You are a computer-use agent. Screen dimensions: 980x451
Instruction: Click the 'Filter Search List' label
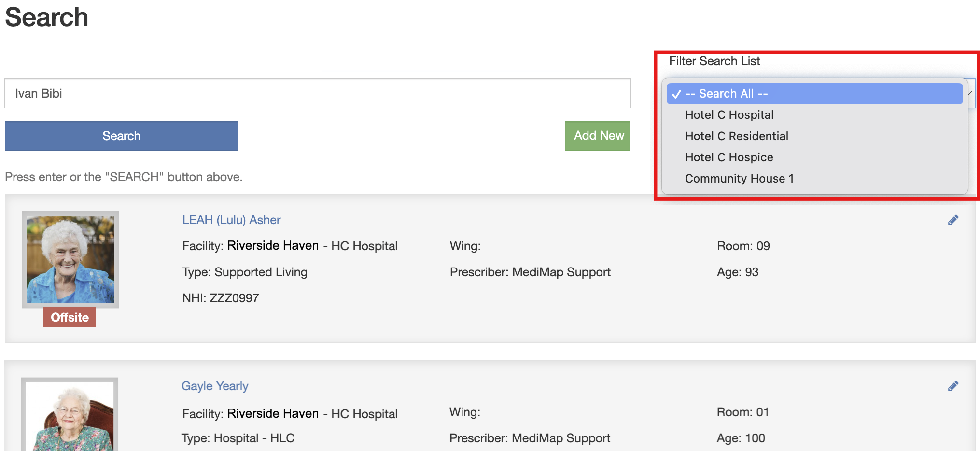point(714,61)
